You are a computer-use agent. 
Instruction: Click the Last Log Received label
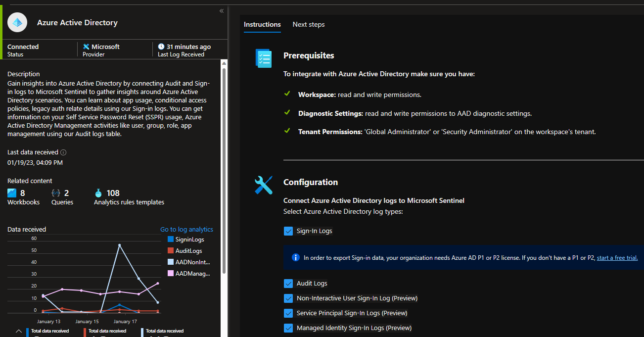pyautogui.click(x=181, y=55)
